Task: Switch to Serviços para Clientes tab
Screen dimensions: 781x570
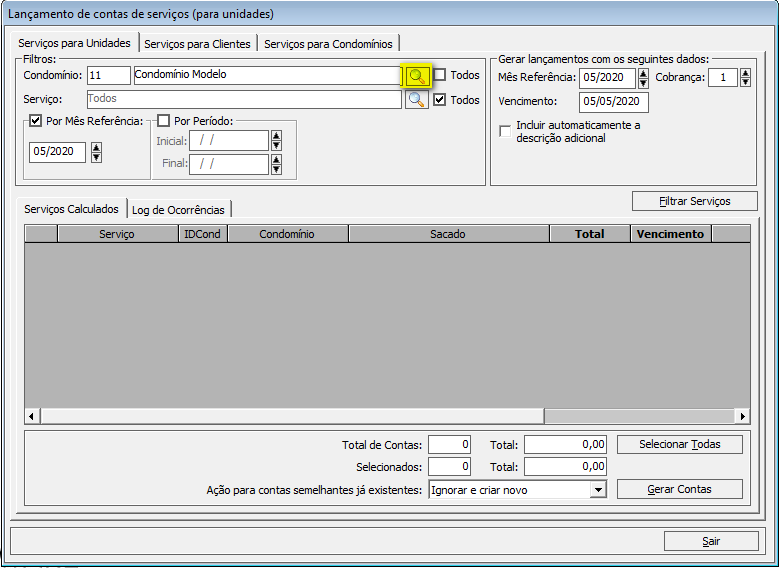Action: pos(198,44)
